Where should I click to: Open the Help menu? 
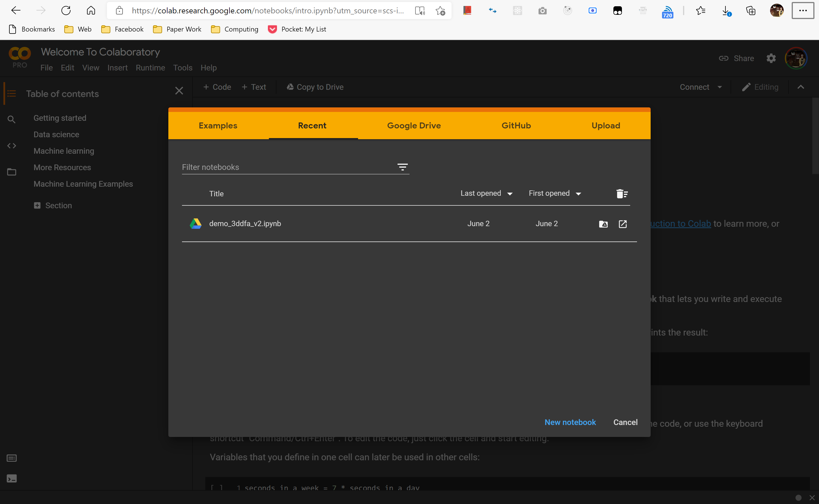tap(208, 68)
